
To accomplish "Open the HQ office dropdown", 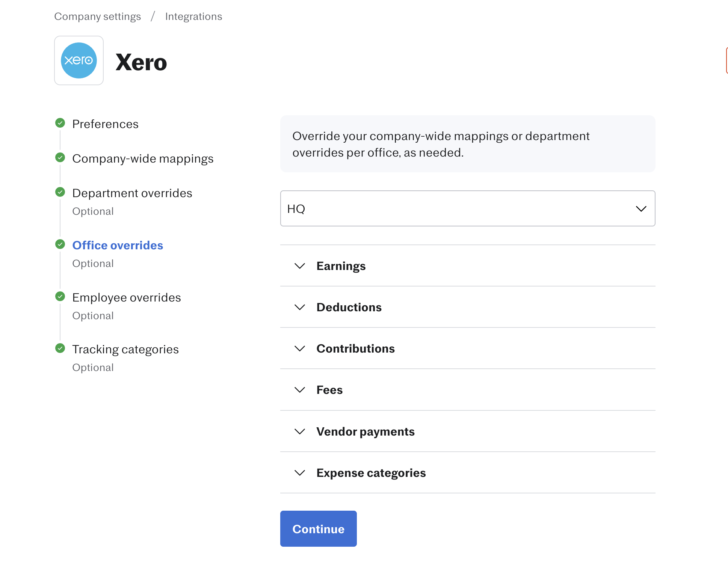I will pos(468,208).
